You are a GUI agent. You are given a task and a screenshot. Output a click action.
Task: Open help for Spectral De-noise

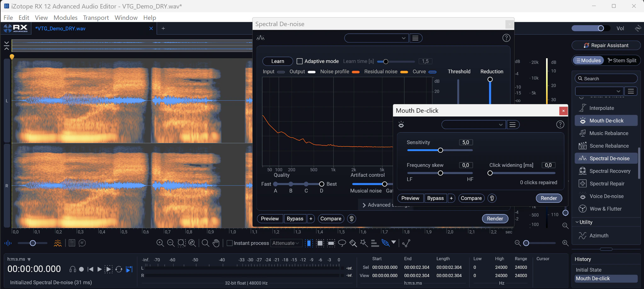pos(506,38)
